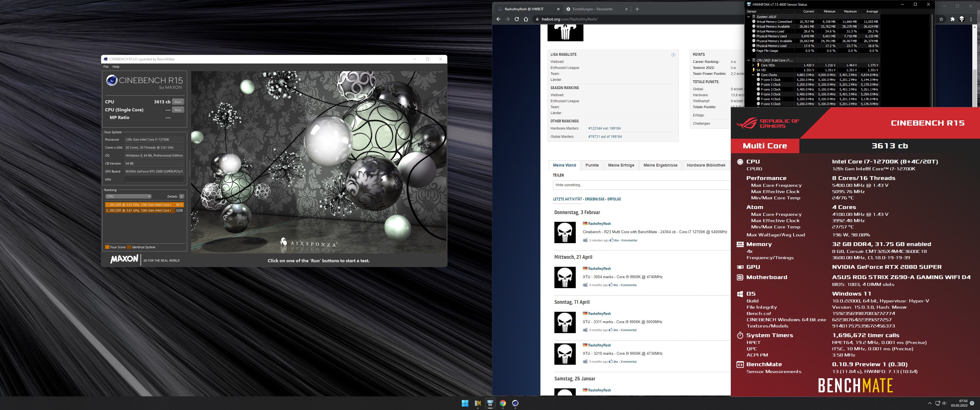Open Kommentar on the XTU 3311 marks post
Viewport: 980px width, 410px height.
pos(628,330)
